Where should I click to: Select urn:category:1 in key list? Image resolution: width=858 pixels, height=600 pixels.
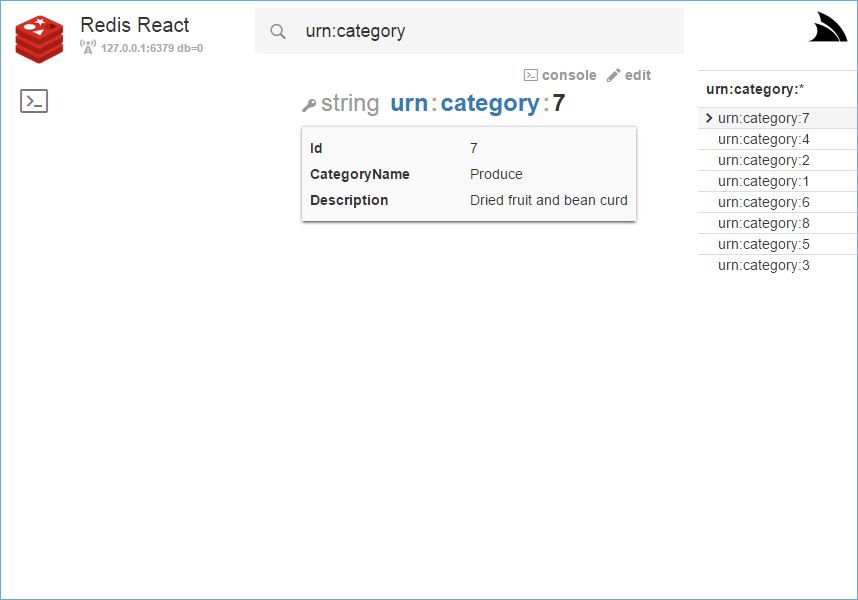[x=763, y=181]
